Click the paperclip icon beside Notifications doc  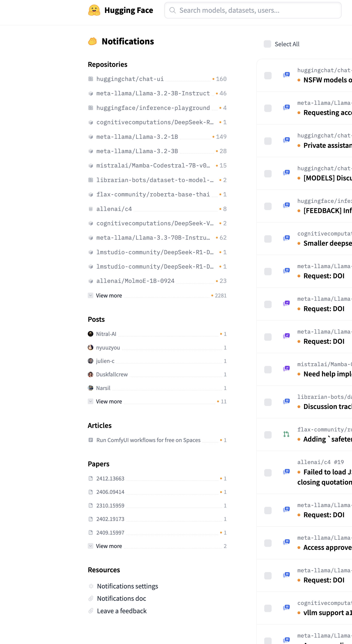pos(91,598)
